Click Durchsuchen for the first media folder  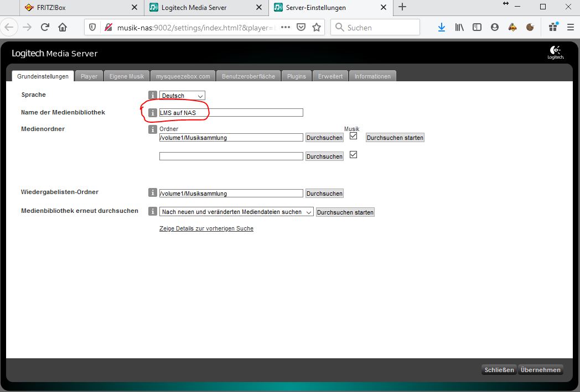324,138
